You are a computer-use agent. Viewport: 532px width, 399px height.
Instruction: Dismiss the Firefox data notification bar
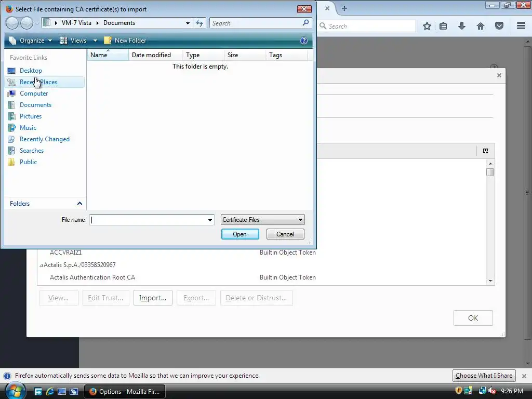click(524, 376)
